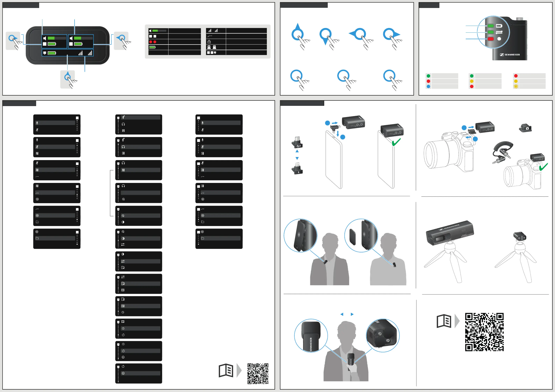The width and height of the screenshot is (555, 392).
Task: Click the charging case mounted on tripod
Action: tap(450, 233)
